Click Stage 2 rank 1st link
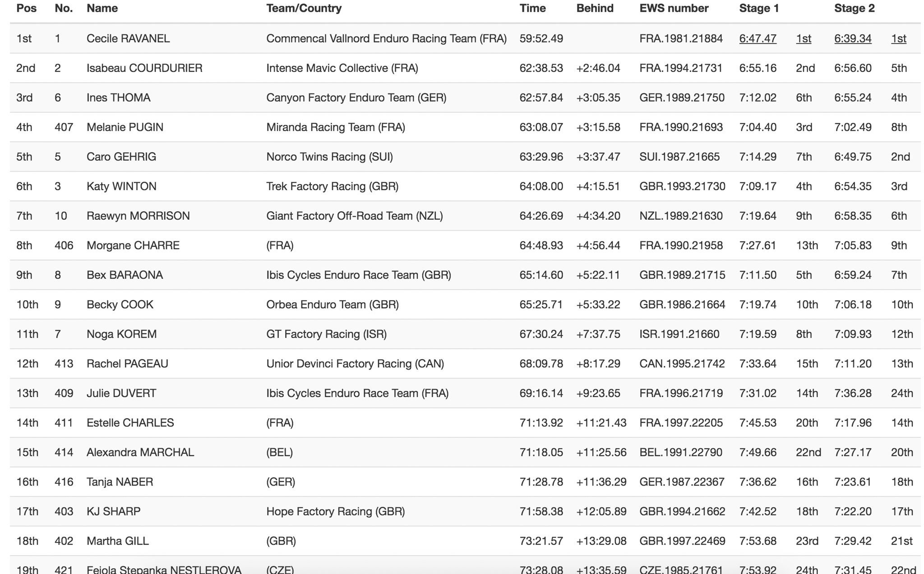The height and width of the screenshot is (574, 924). 898,39
